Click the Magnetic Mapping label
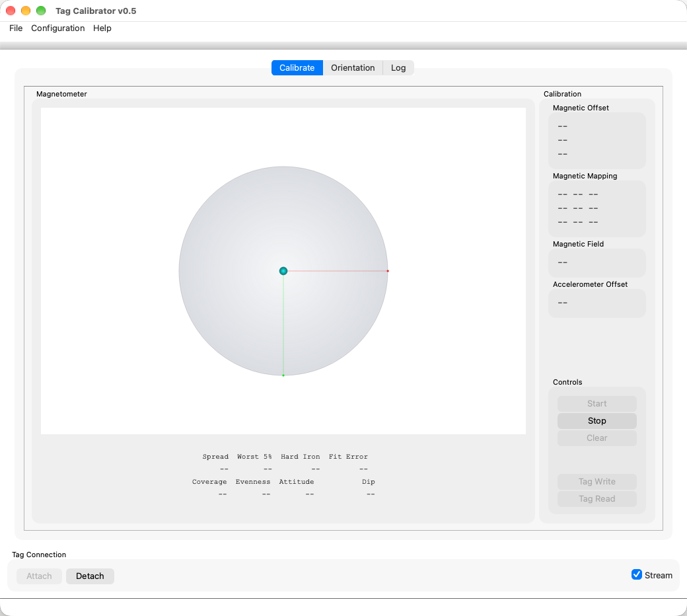 585,176
